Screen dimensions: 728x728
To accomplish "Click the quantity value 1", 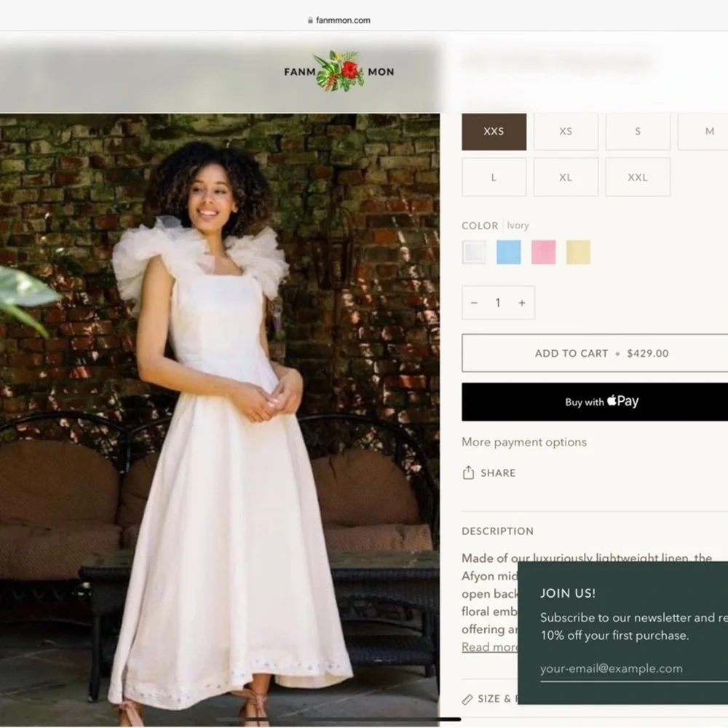I will (498, 303).
